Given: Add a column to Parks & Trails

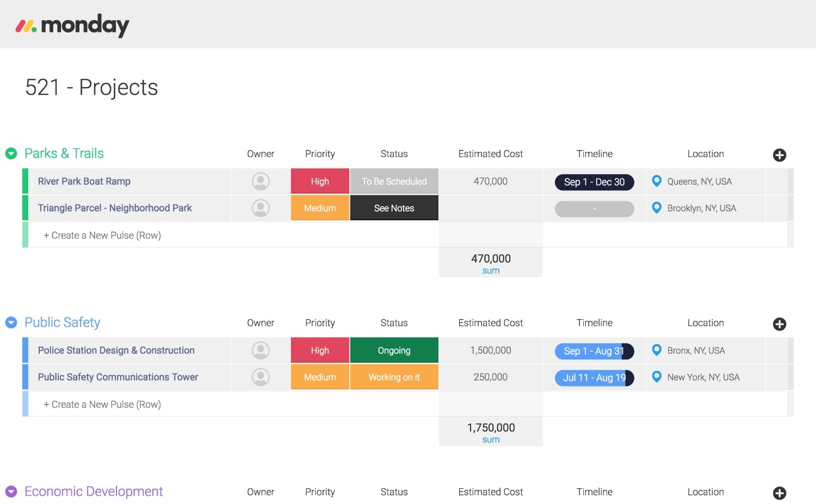Looking at the screenshot, I should (x=780, y=155).
